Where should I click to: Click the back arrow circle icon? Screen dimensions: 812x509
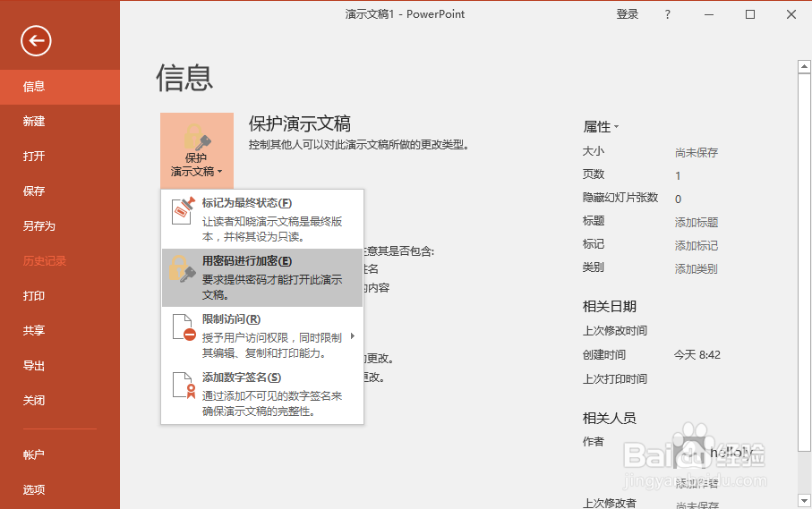36,41
